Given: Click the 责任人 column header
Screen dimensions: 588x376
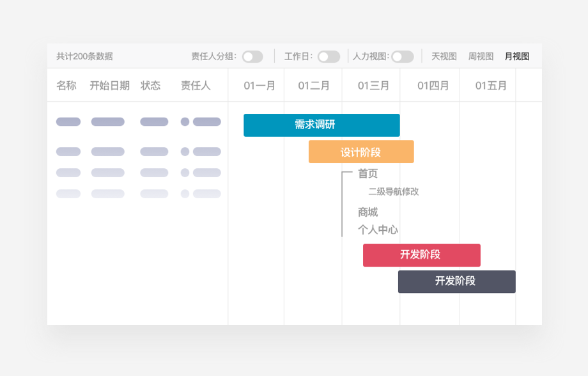Looking at the screenshot, I should tap(196, 86).
